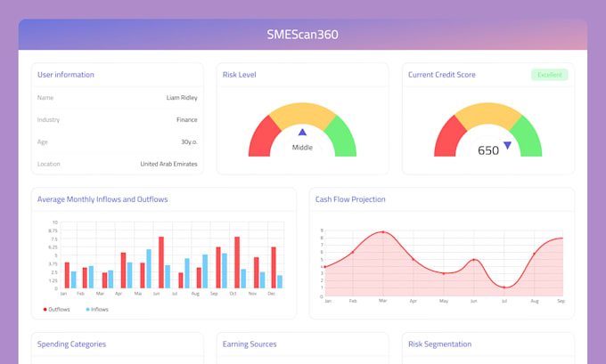Click the SMEScan360 title
This screenshot has height=364, width=606.
click(303, 35)
